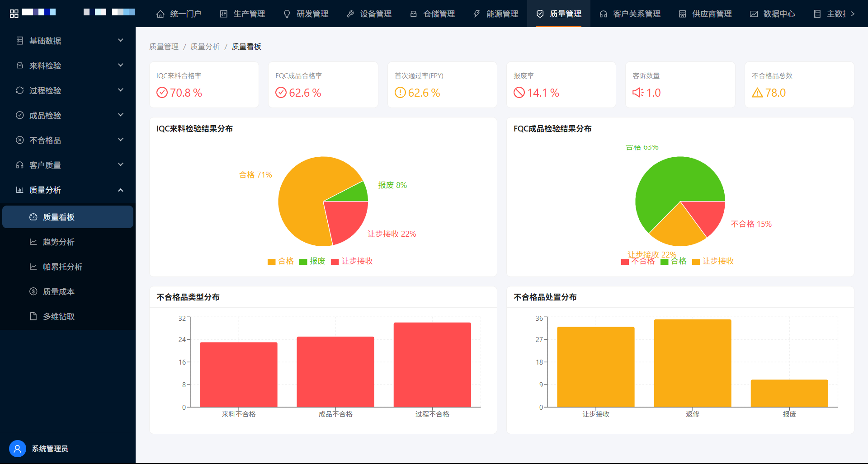Click the 客诉数量 speaker icon
This screenshot has width=868, height=464.
[638, 93]
